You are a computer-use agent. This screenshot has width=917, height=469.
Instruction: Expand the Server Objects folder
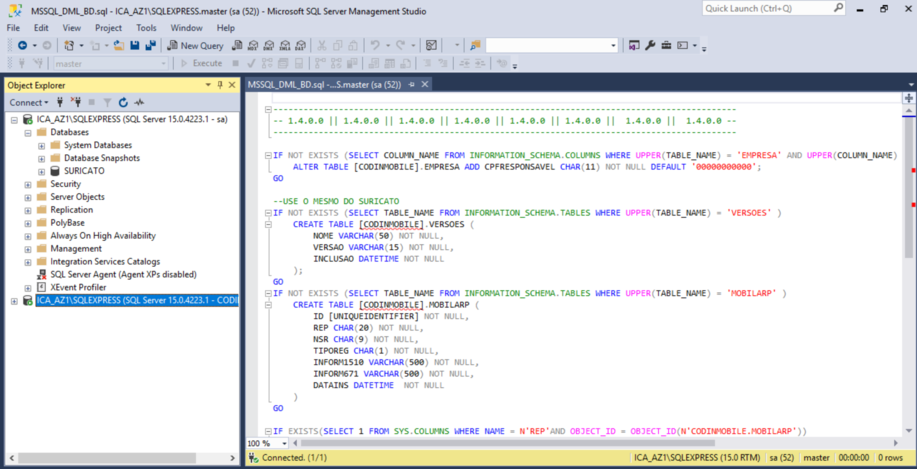pos(27,197)
